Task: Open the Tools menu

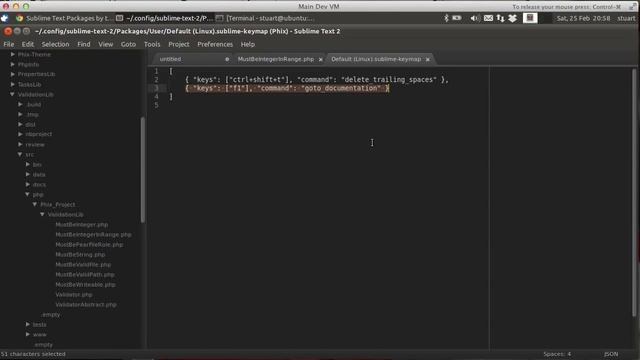Action: 152,44
